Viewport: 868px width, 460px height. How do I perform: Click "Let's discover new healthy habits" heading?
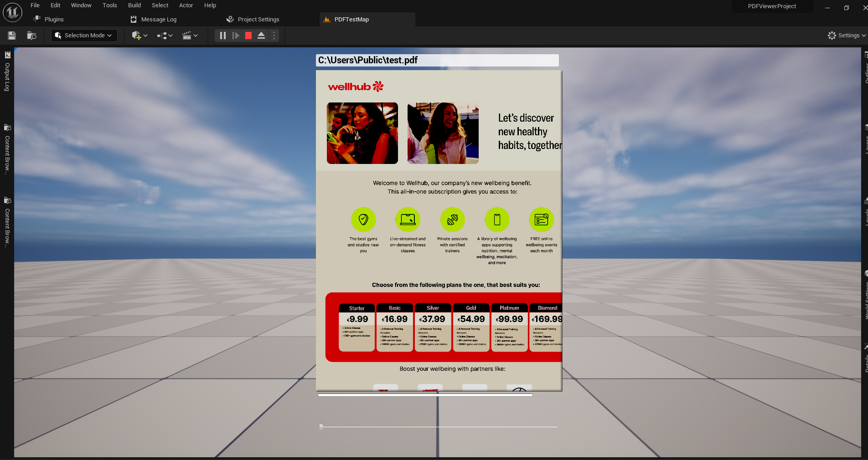point(530,132)
